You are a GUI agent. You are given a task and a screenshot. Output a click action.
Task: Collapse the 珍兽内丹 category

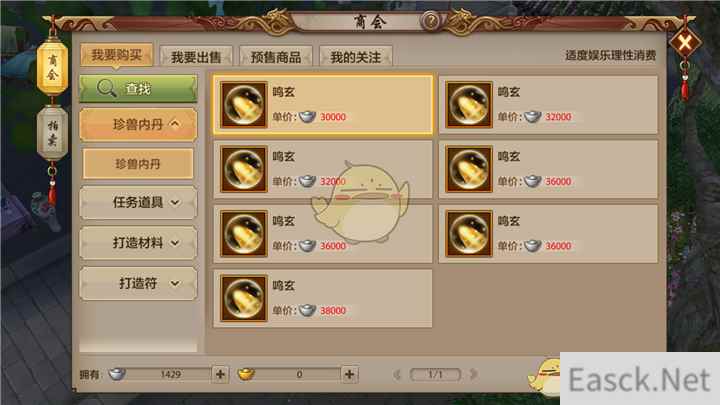[x=138, y=124]
